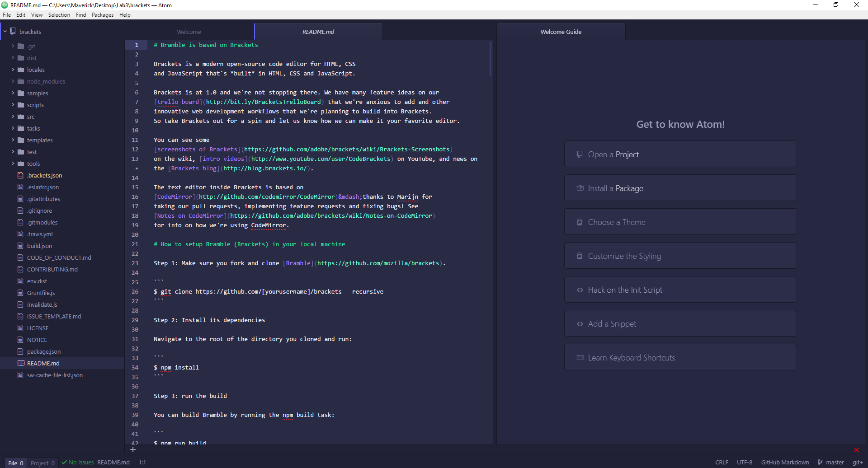Screen dimensions: 868x468
Task: Open the File menu
Action: coord(7,15)
